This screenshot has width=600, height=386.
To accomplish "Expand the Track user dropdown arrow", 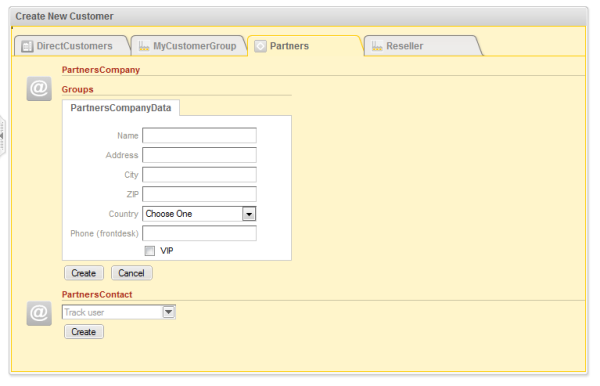I will (168, 312).
